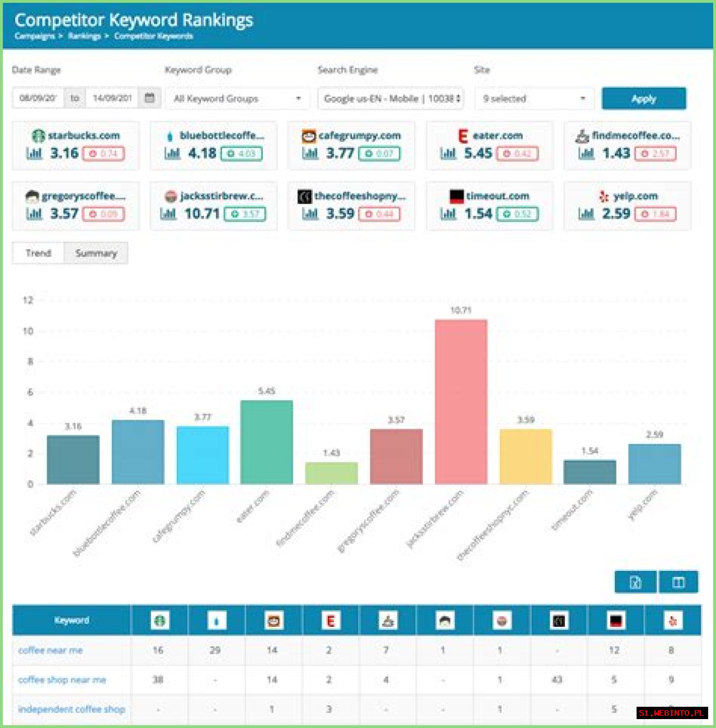Click the bar chart icon on cafegrumpy.com card

[310, 153]
